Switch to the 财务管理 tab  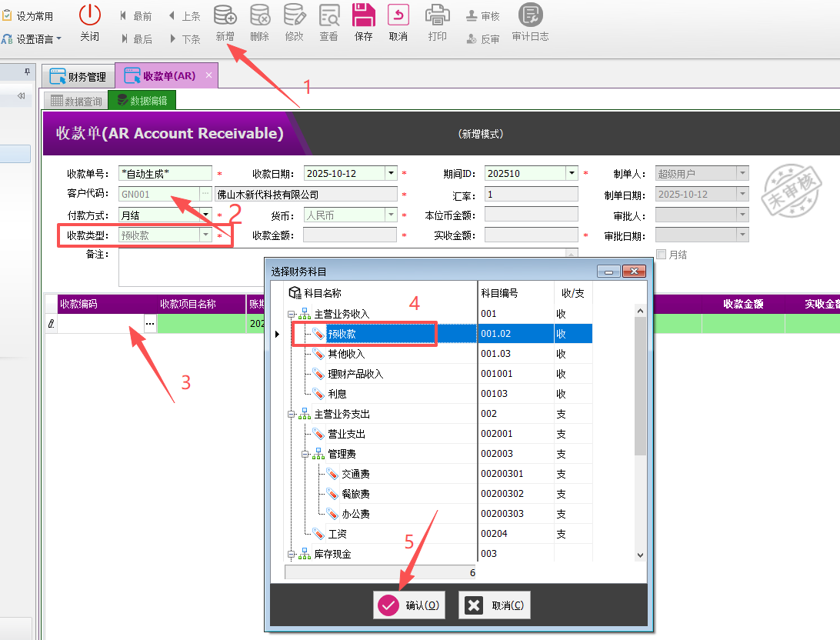[78, 76]
